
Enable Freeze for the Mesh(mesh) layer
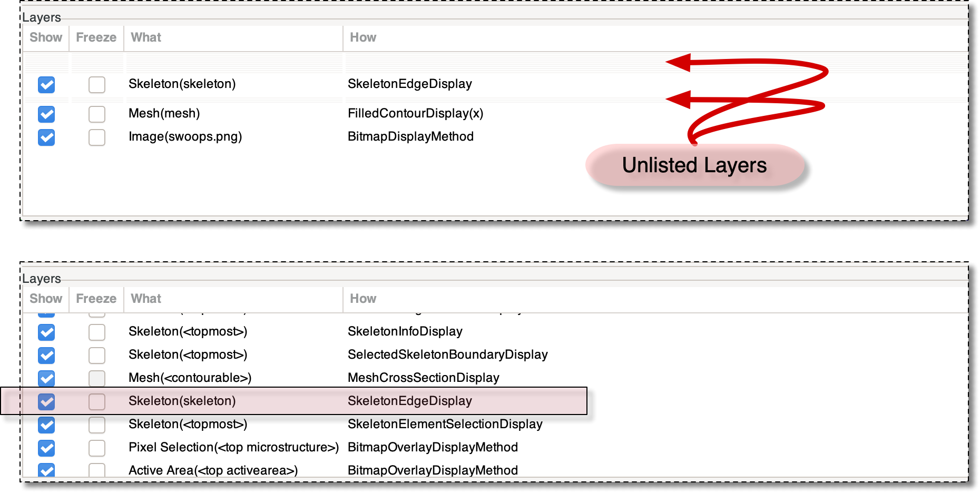pos(96,114)
